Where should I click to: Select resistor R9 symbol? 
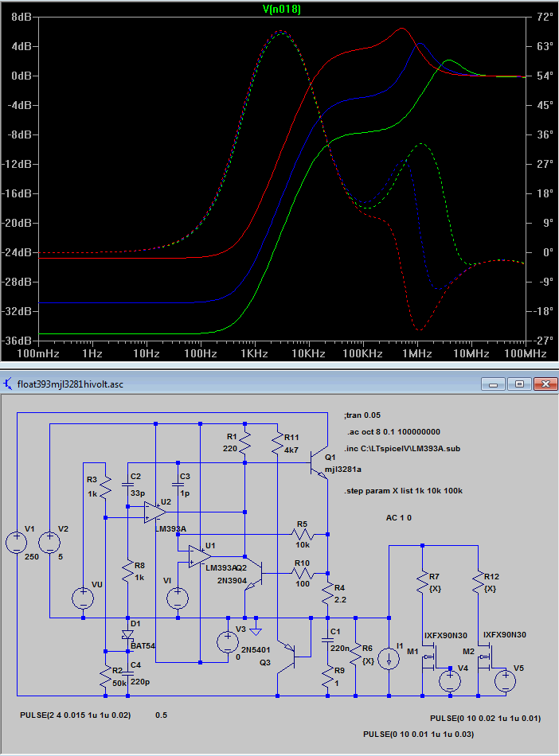coord(327,676)
